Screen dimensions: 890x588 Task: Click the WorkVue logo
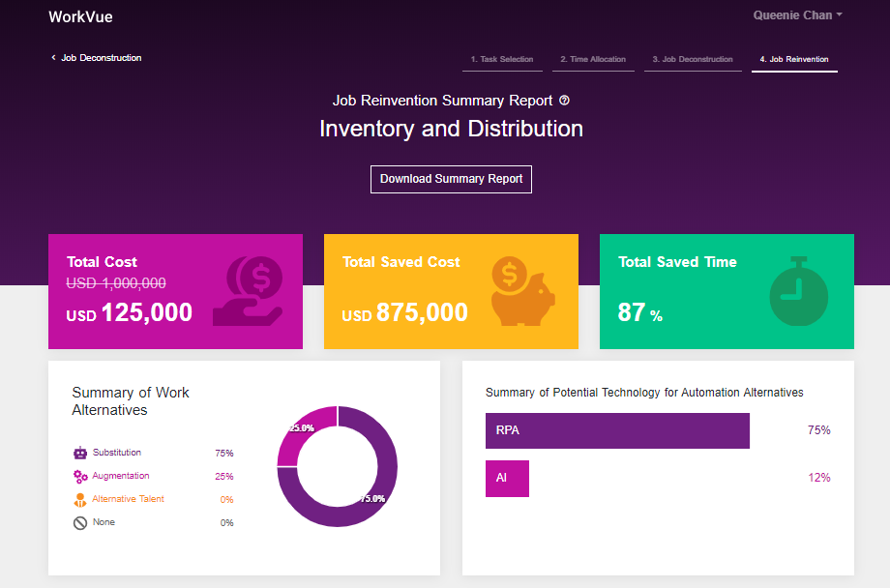pos(81,16)
